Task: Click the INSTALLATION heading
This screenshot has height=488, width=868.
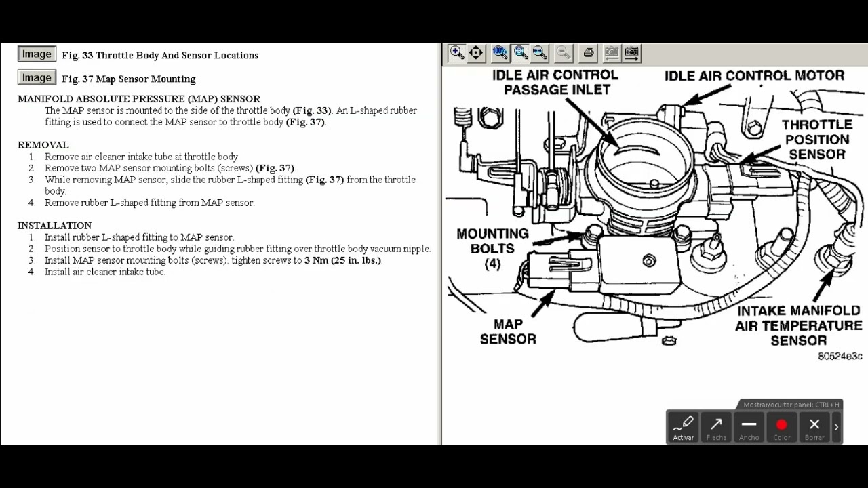Action: [54, 226]
